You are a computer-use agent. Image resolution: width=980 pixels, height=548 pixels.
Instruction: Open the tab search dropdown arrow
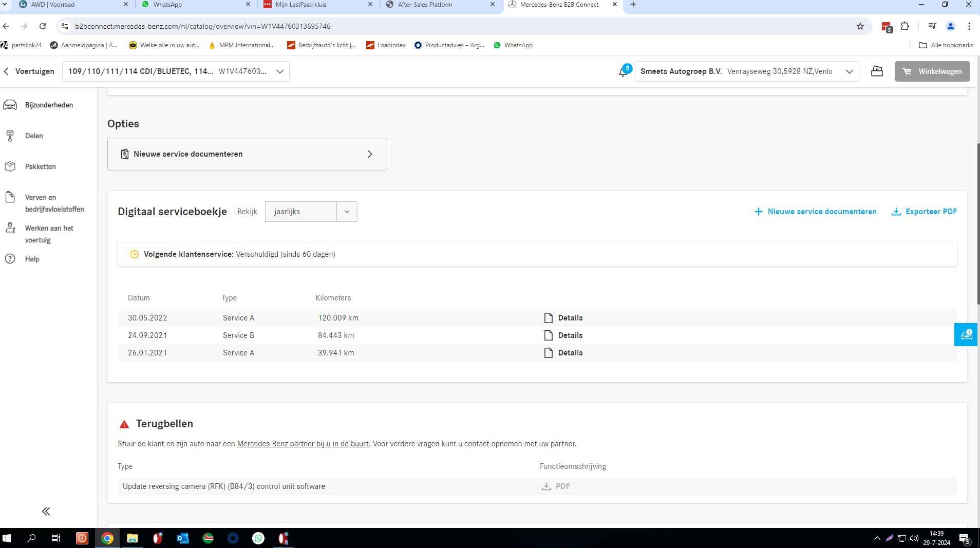click(x=5, y=5)
